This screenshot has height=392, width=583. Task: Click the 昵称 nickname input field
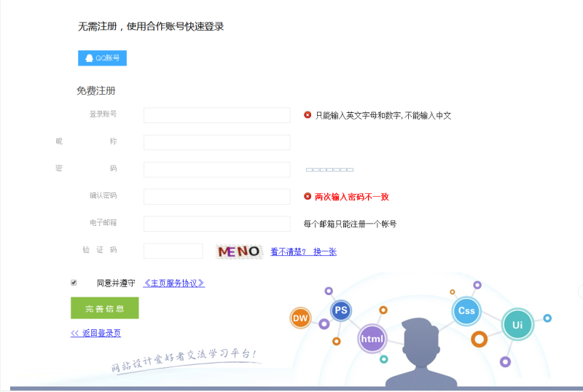(x=216, y=142)
